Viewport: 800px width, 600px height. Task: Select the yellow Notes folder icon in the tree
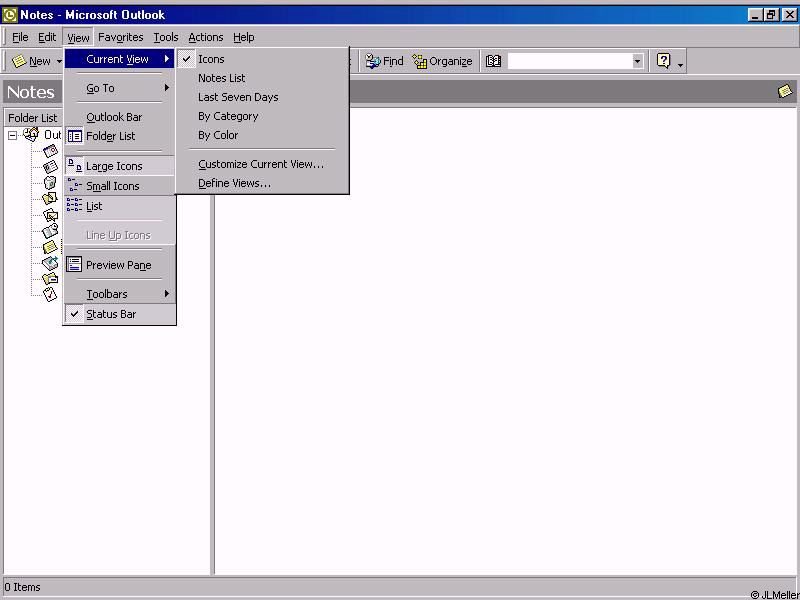pyautogui.click(x=50, y=247)
